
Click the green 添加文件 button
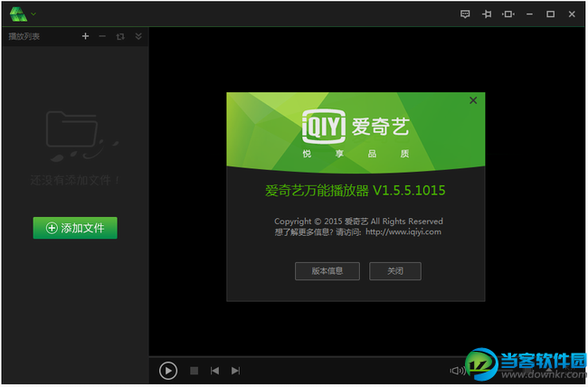pos(75,228)
